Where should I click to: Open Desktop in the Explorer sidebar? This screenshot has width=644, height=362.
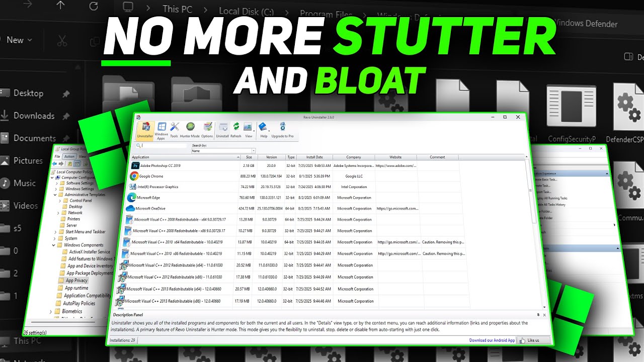[x=28, y=93]
